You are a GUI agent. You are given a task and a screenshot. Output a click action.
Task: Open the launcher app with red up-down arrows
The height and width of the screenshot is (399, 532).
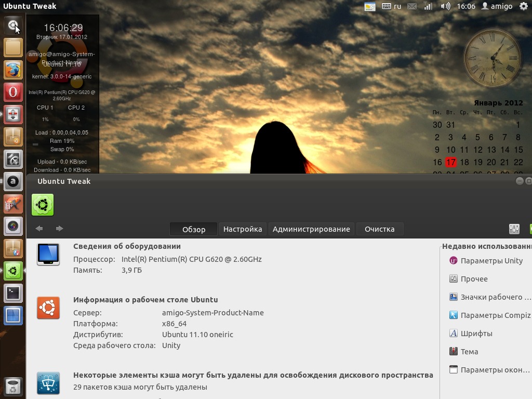click(x=13, y=114)
